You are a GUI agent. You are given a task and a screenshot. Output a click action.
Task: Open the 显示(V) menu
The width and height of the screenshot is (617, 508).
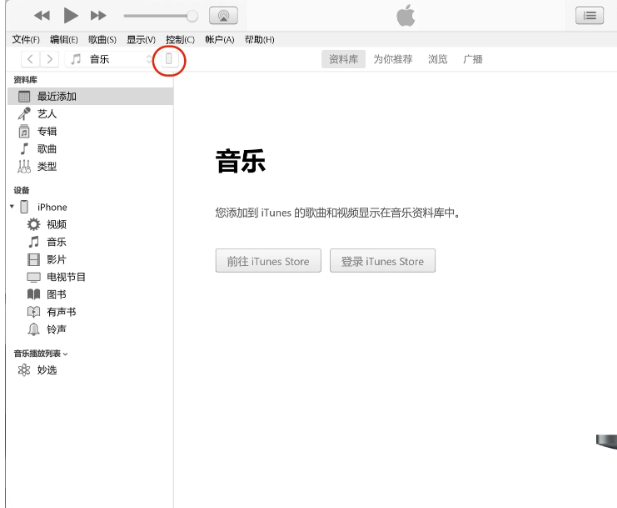pyautogui.click(x=141, y=39)
